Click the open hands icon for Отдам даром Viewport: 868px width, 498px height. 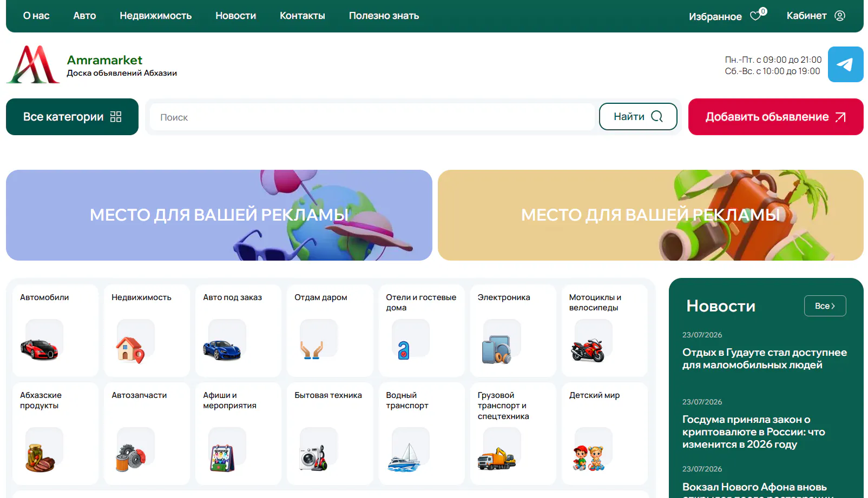pyautogui.click(x=312, y=350)
